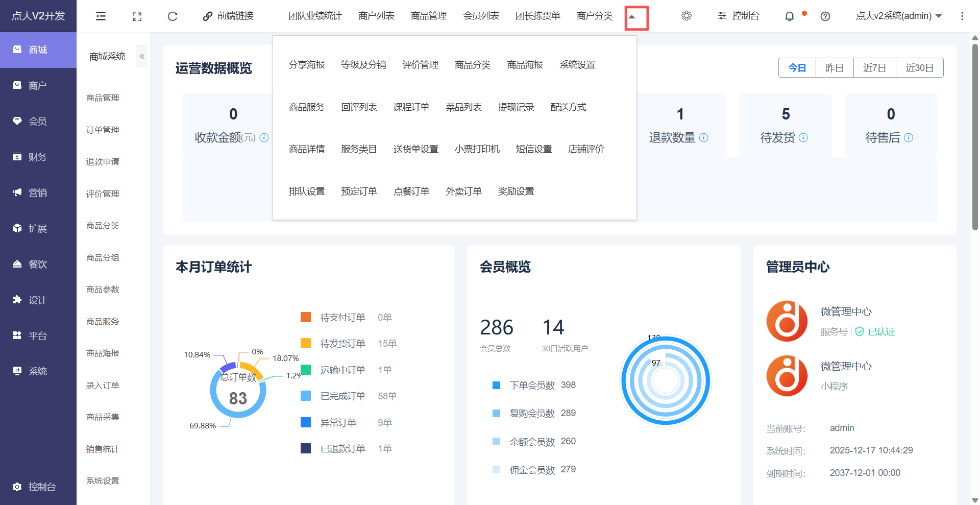Click the page vertical scrollbar thumb
The image size is (980, 505).
tap(975, 137)
